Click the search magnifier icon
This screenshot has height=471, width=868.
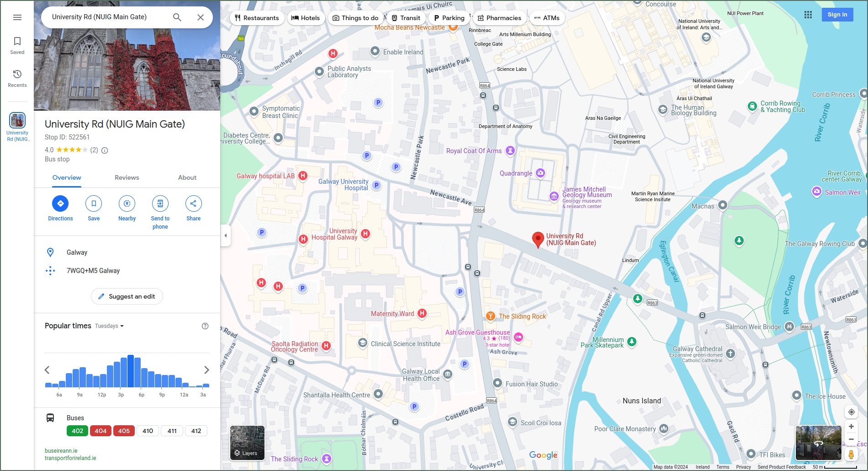click(177, 17)
